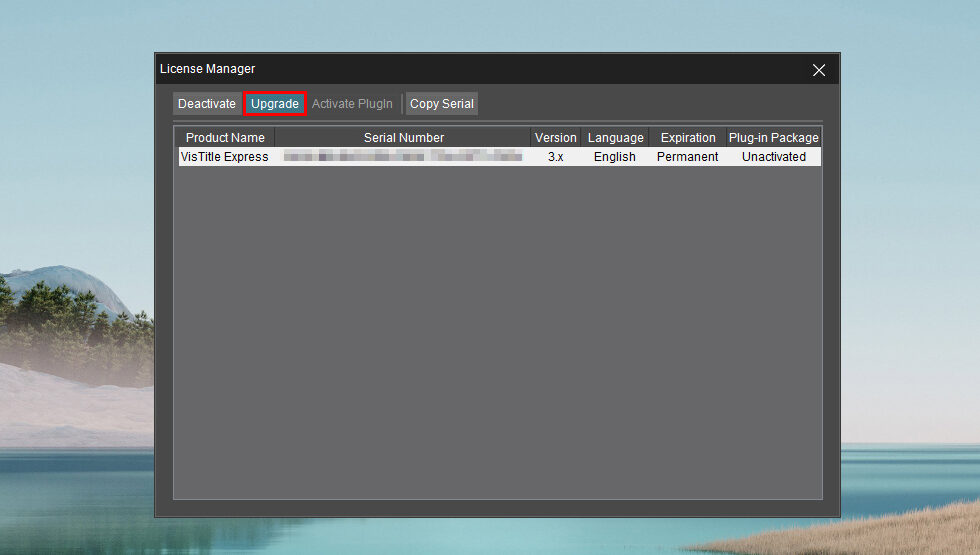Click the greyed Activate PlugIn button

[x=352, y=104]
